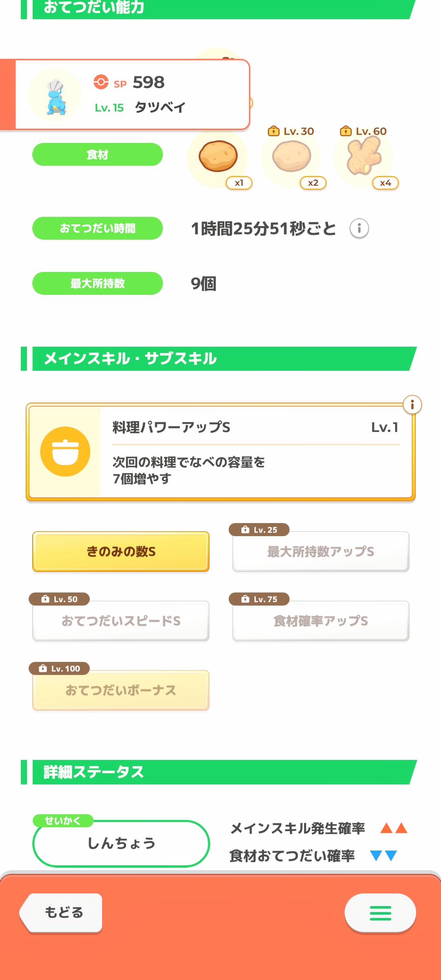Tap the info icon beside helping time
Viewport: 441px width, 980px height.
coord(359,228)
